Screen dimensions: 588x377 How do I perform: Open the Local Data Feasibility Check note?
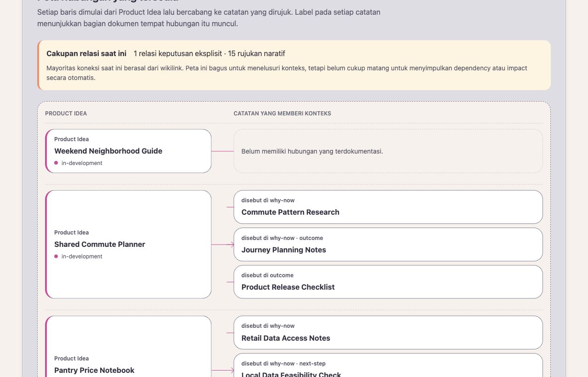tap(388, 365)
